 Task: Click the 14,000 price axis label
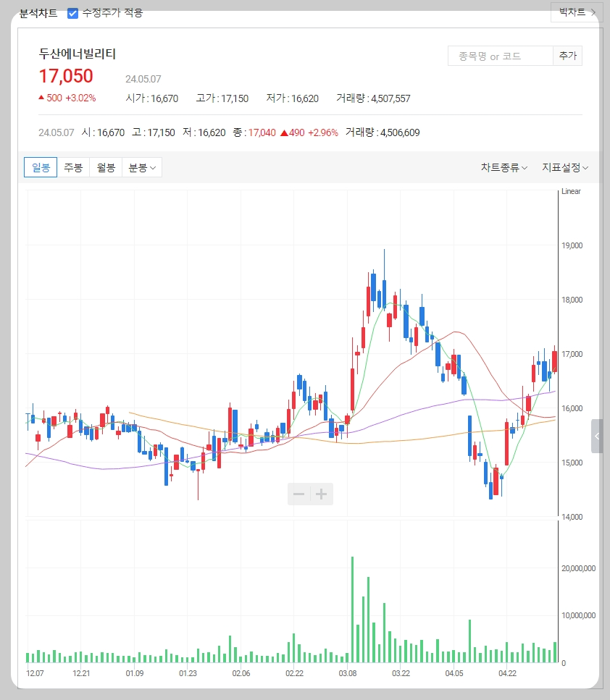point(572,517)
